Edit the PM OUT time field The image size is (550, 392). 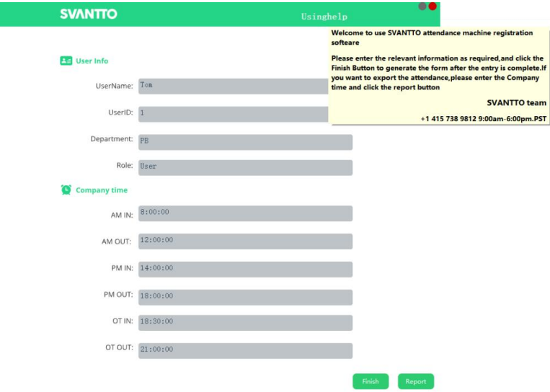click(245, 297)
